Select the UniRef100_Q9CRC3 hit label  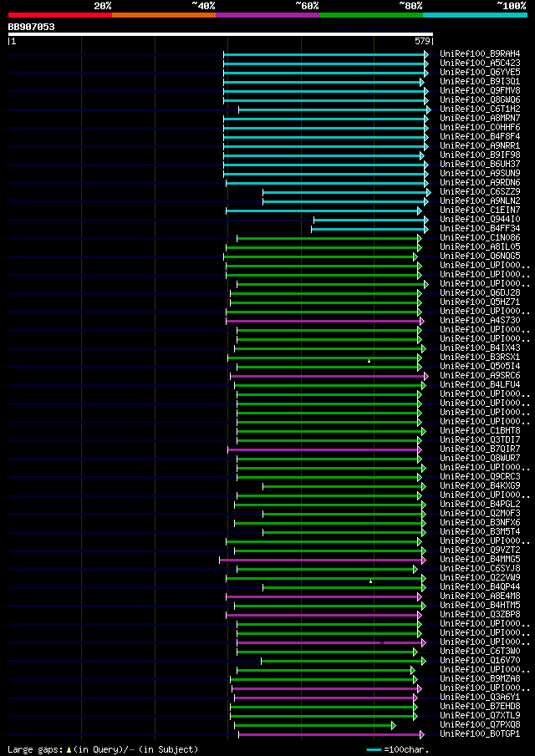pyautogui.click(x=480, y=477)
